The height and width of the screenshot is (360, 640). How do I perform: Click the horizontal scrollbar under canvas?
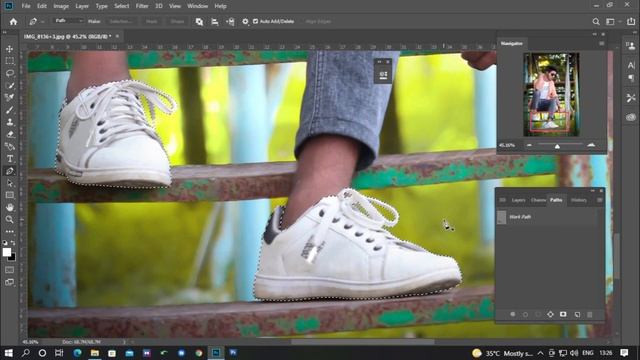[362, 342]
